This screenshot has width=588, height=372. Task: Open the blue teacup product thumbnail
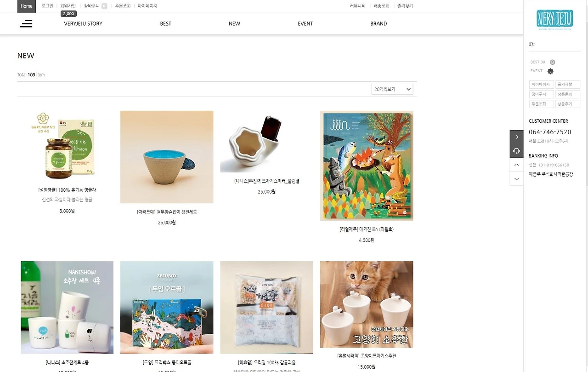167,157
